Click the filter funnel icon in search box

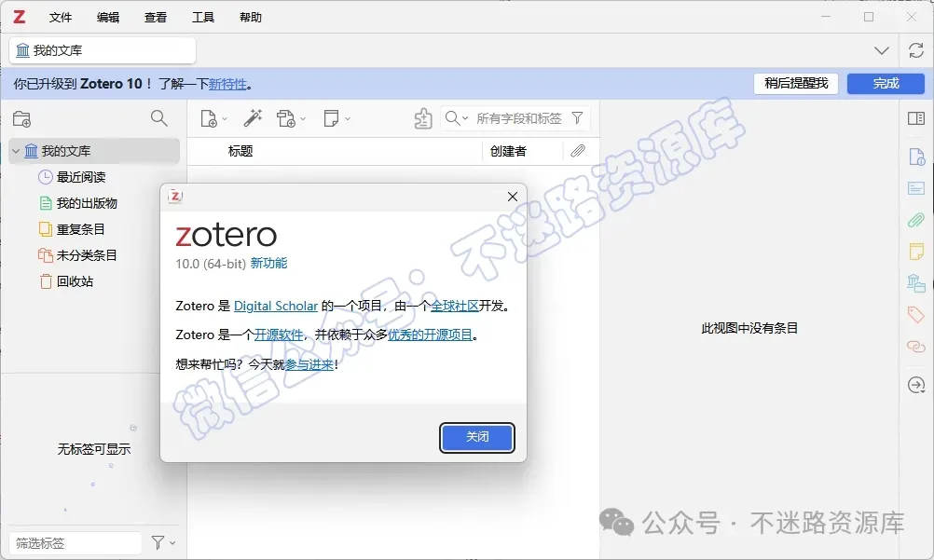point(577,118)
